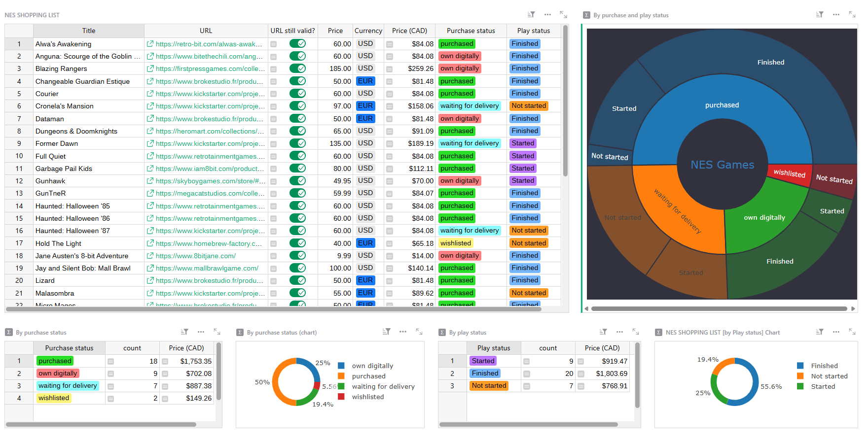
Task: Open the NES Shopping List section menu (three dots)
Action: (547, 15)
